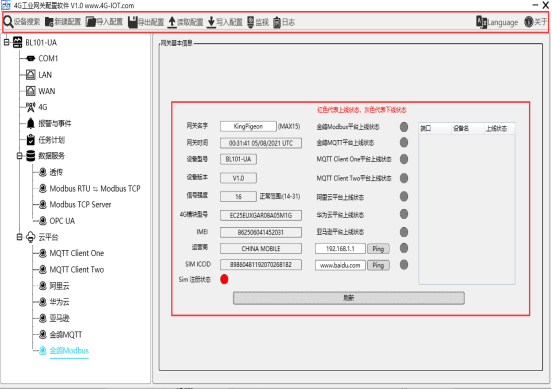This screenshot has height=389, width=552.
Task: Click the 阿里云平台上线状态 label
Action: [x=340, y=197]
